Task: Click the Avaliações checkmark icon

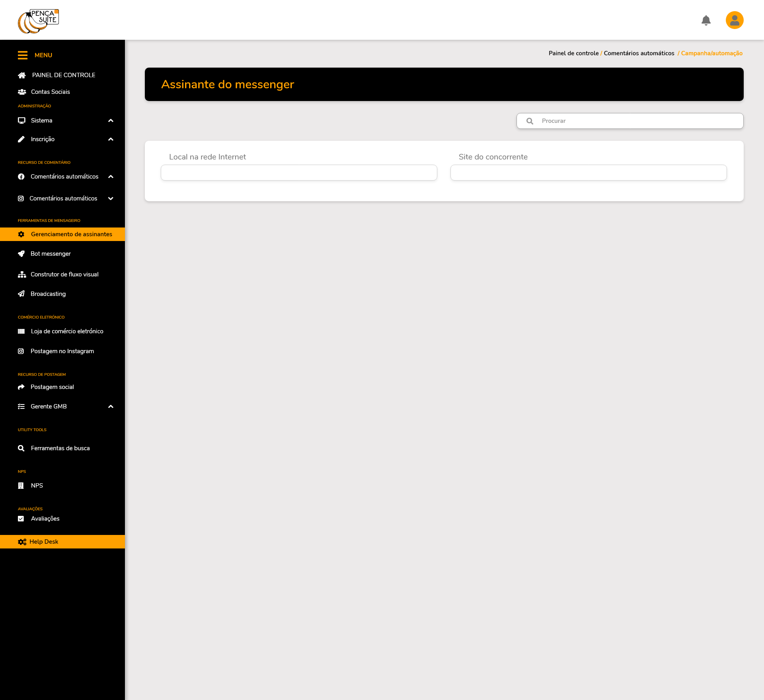Action: [21, 519]
